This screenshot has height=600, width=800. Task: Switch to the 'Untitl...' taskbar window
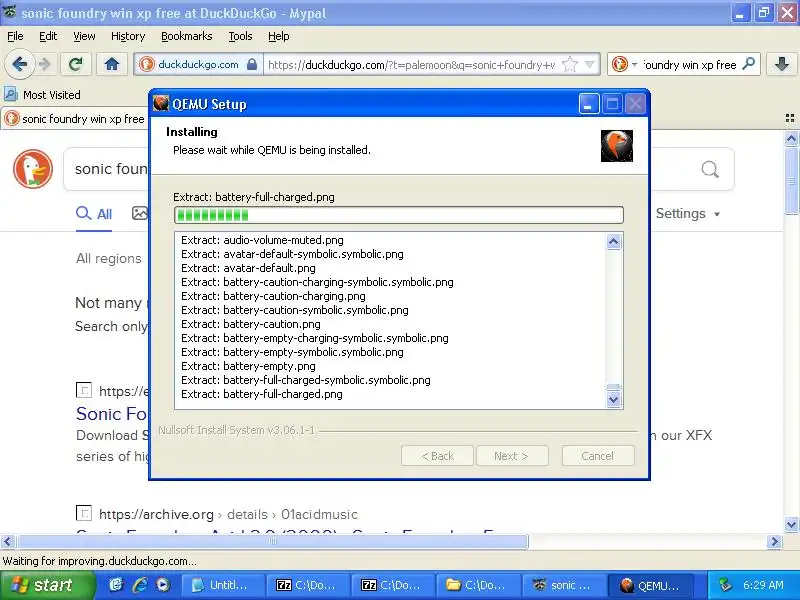(x=223, y=585)
